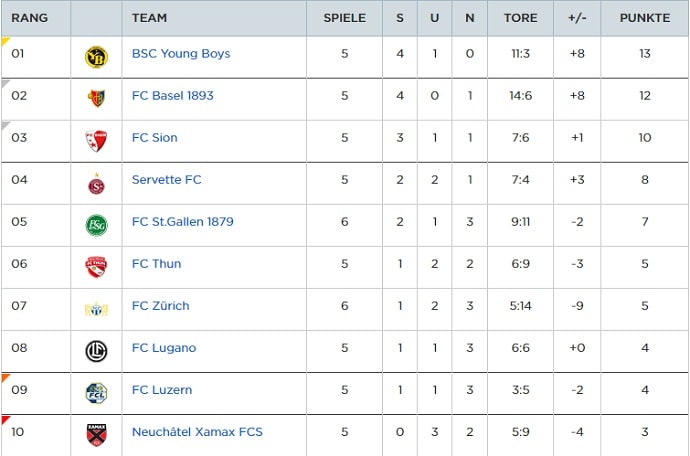Click the FC Luzern crest icon
Image resolution: width=690 pixels, height=456 pixels.
(96, 393)
